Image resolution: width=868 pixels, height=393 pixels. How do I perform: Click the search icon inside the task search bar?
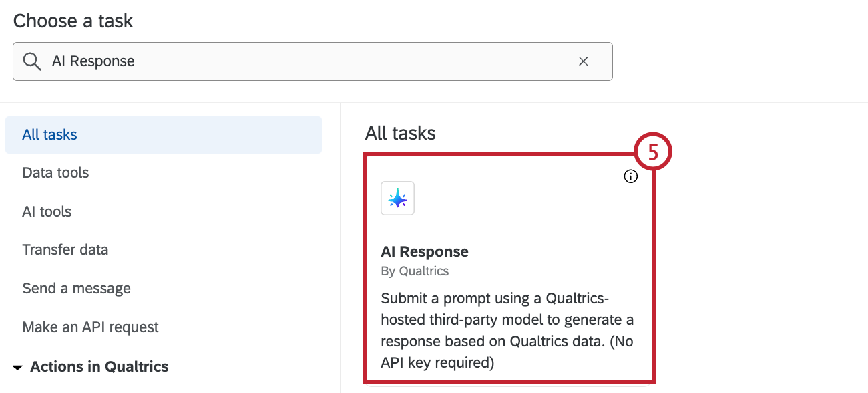pos(31,61)
